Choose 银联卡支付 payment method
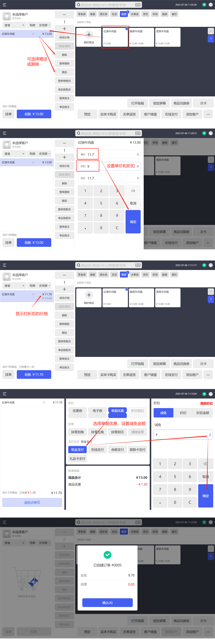This screenshot has height=644, width=215. (137, 450)
